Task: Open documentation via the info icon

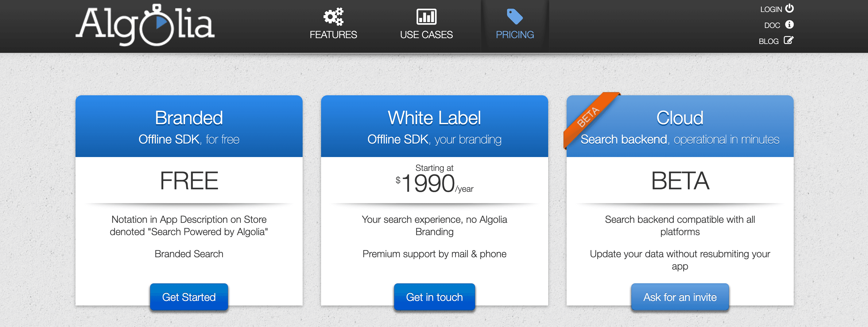Action: coord(789,25)
